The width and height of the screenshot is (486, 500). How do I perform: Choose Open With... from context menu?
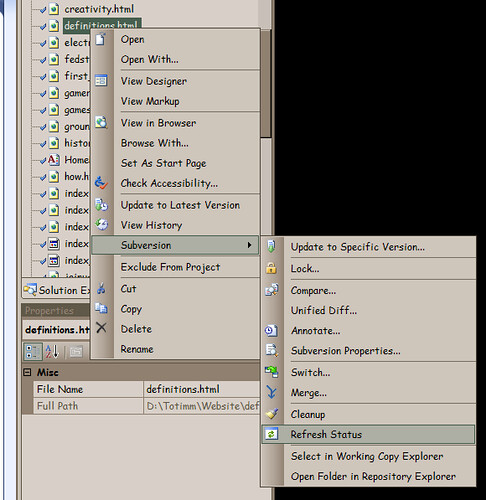pos(175,59)
